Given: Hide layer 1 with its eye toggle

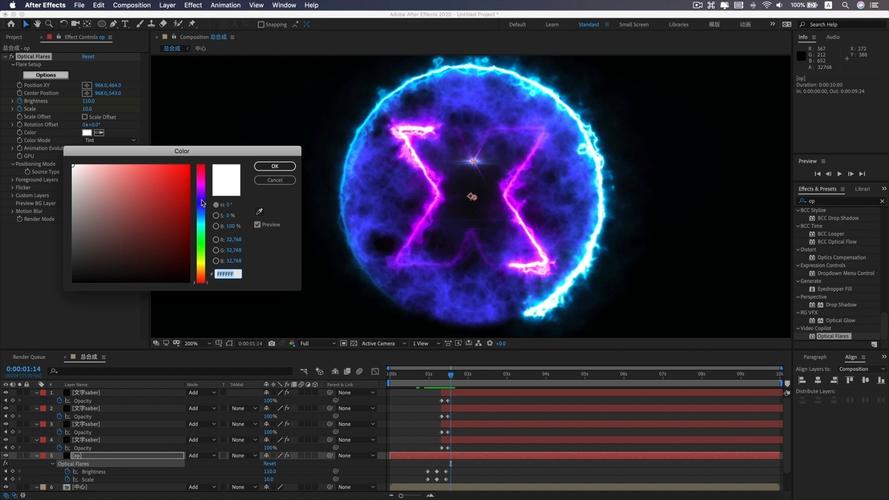Looking at the screenshot, I should (6, 392).
